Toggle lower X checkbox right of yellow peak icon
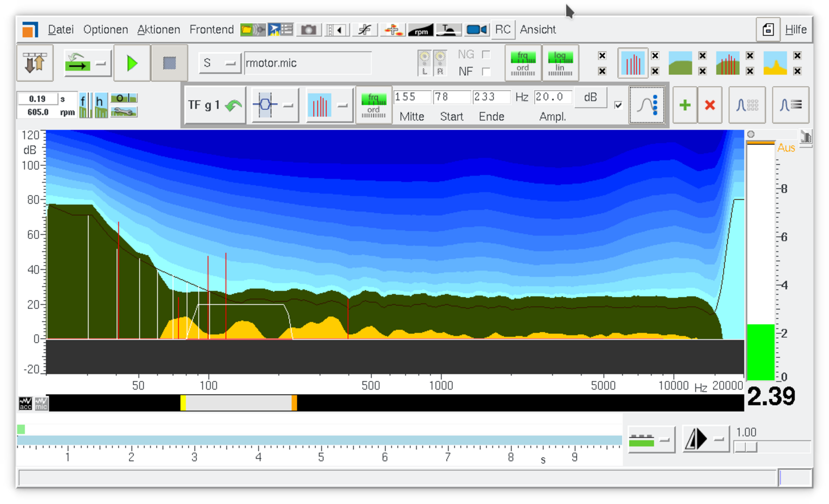The height and width of the screenshot is (504, 829). point(797,71)
